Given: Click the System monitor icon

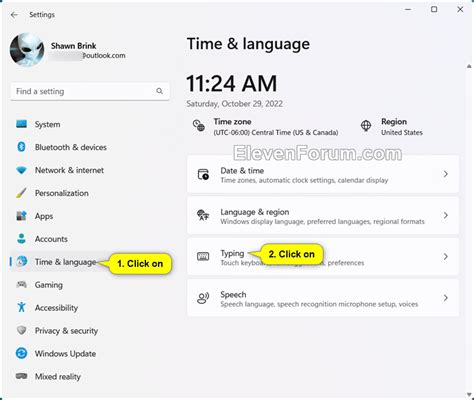Looking at the screenshot, I should tap(22, 124).
